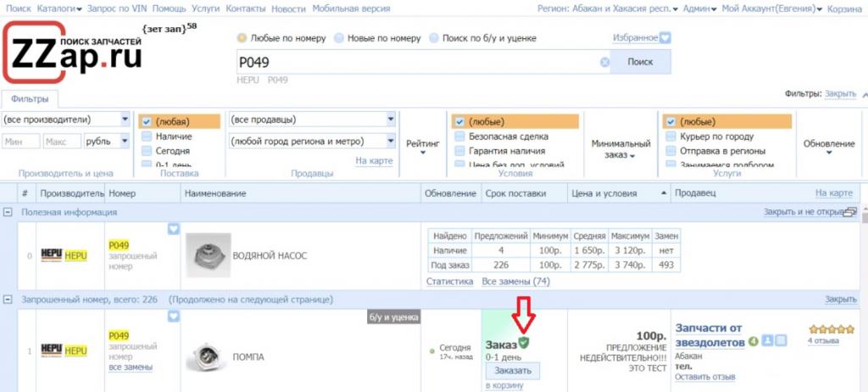
Task: Tick the Наличие delivery filter checkbox
Action: 147,136
